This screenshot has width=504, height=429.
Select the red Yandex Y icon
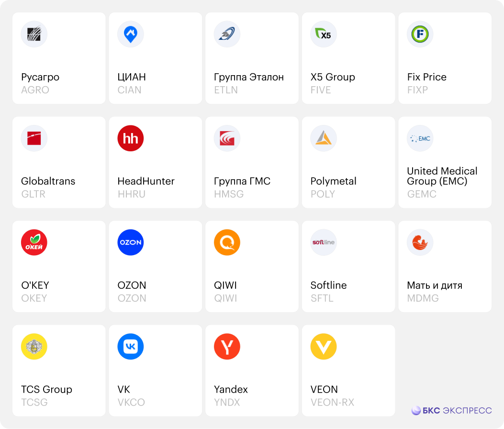(227, 347)
